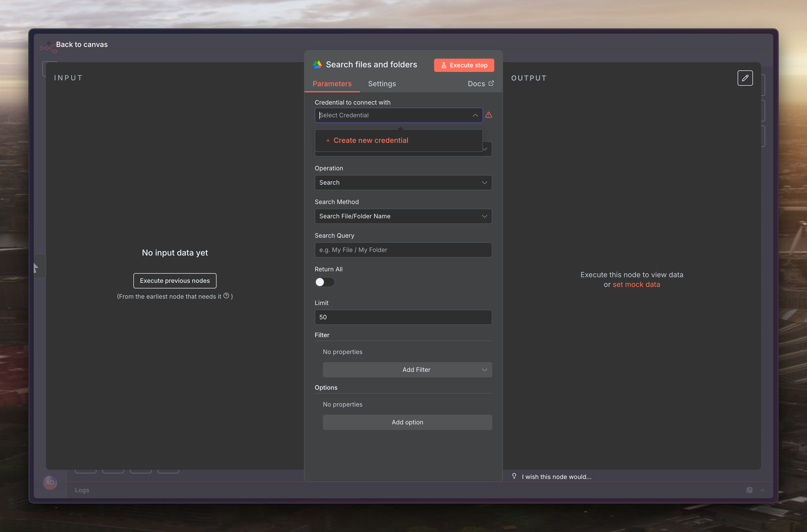Open the Add Filter dropdown
Viewport: 807px width, 532px height.
point(407,370)
